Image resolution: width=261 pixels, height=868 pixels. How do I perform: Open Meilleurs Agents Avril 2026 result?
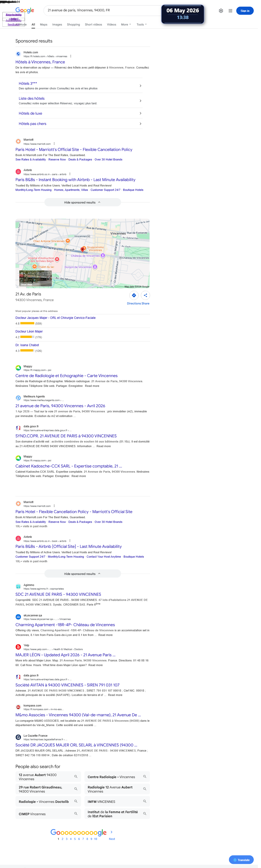point(60,406)
